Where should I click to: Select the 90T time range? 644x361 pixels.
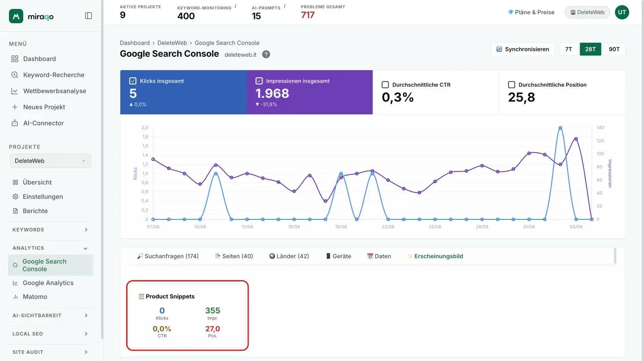point(614,49)
